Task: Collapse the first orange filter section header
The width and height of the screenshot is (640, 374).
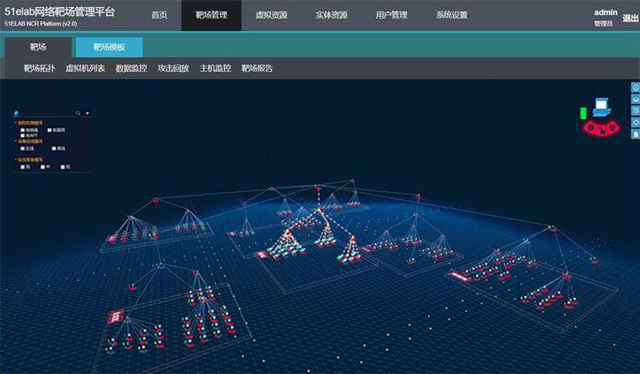Action: 29,123
